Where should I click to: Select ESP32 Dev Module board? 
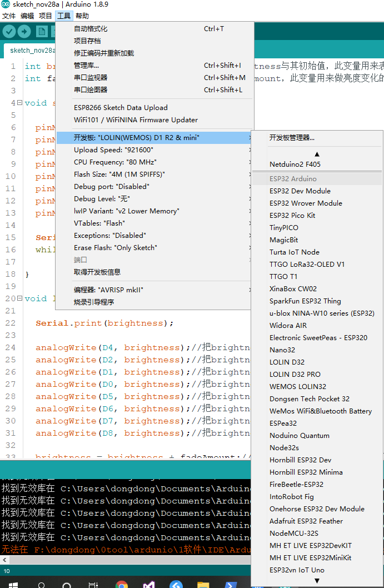[x=317, y=191]
